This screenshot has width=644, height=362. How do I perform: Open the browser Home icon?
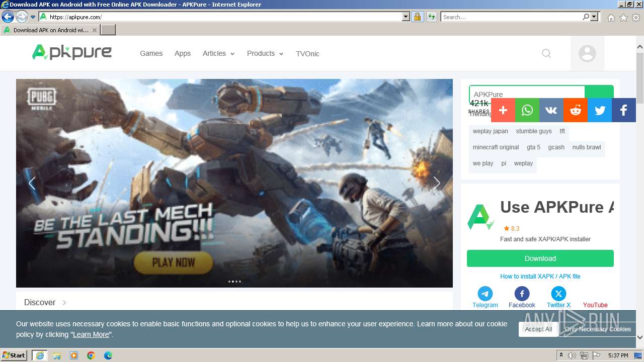pyautogui.click(x=611, y=18)
